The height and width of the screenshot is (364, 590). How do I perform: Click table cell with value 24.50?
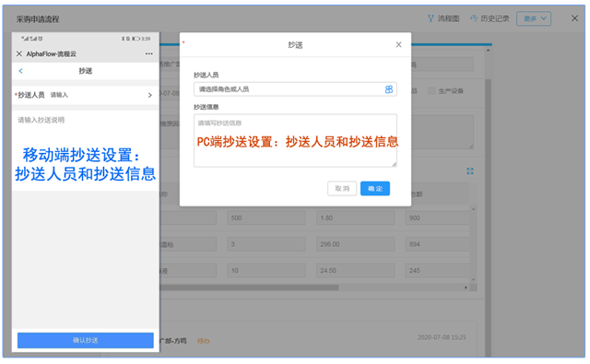pos(355,271)
